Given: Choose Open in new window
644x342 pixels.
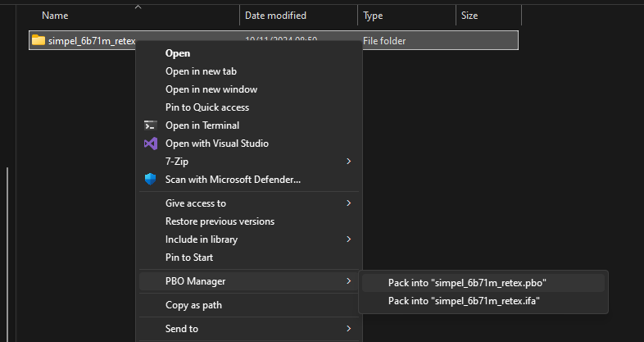Looking at the screenshot, I should point(211,89).
